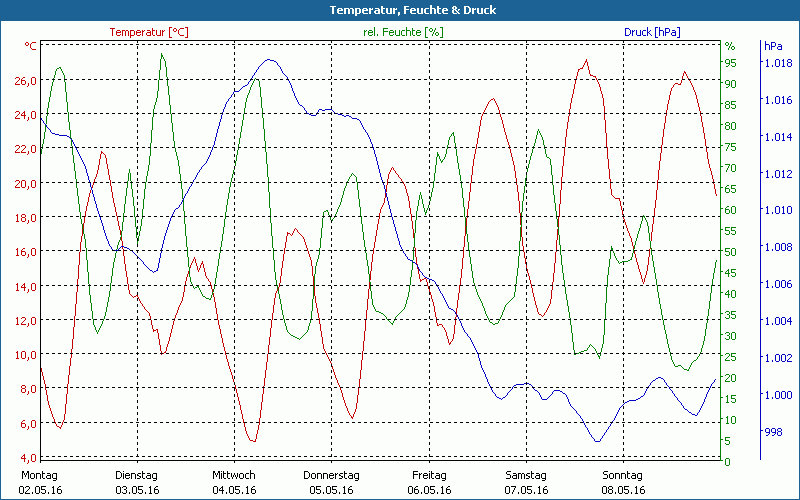Click the 'Sonntag 08.05.16' date label
This screenshot has width=800, height=500.
click(x=623, y=483)
